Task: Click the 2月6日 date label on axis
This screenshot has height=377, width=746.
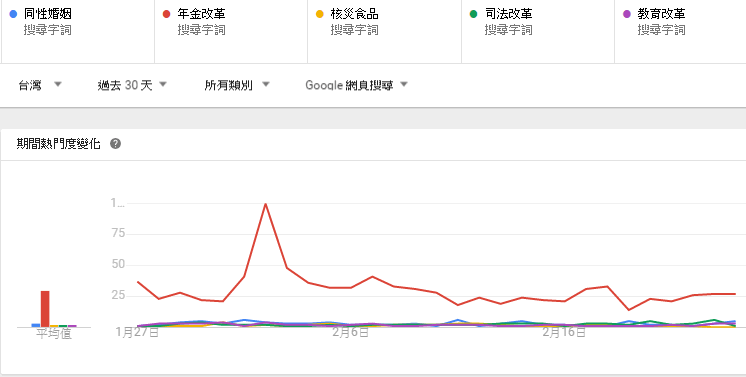Action: point(350,332)
